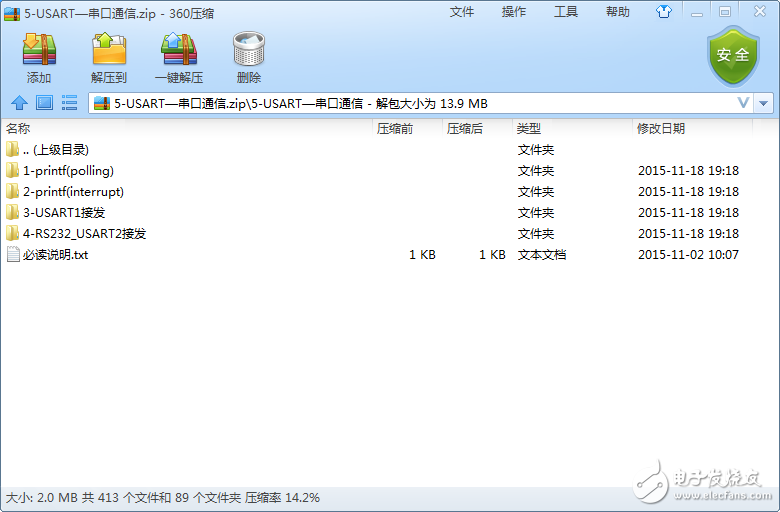780x512 pixels.
Task: Open the 帮助 menu
Action: pyautogui.click(x=618, y=12)
